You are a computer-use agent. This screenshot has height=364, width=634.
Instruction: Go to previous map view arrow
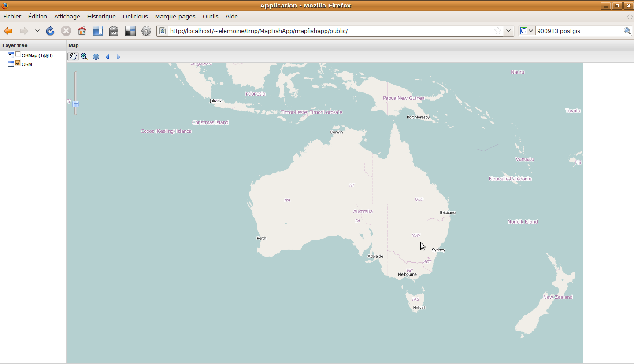coord(107,57)
